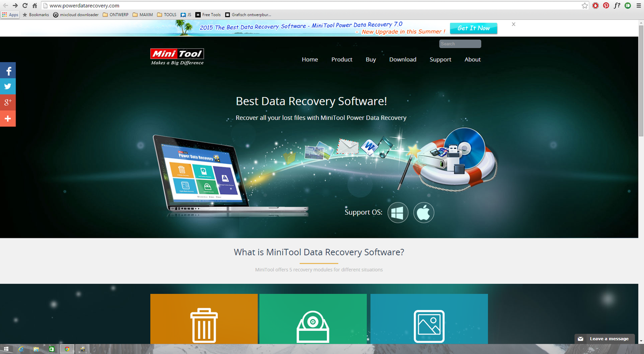Open the ONTWERP bookmarks folder
The height and width of the screenshot is (354, 644).
click(x=115, y=15)
